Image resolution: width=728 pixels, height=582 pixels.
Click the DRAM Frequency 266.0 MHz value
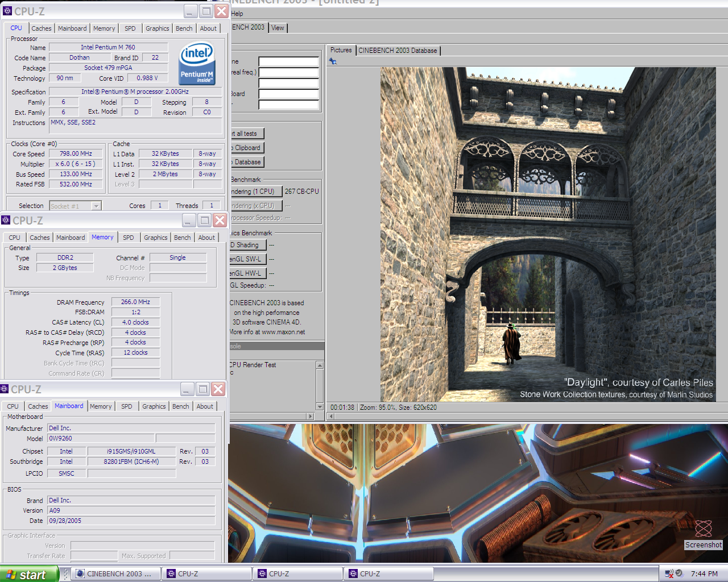136,302
